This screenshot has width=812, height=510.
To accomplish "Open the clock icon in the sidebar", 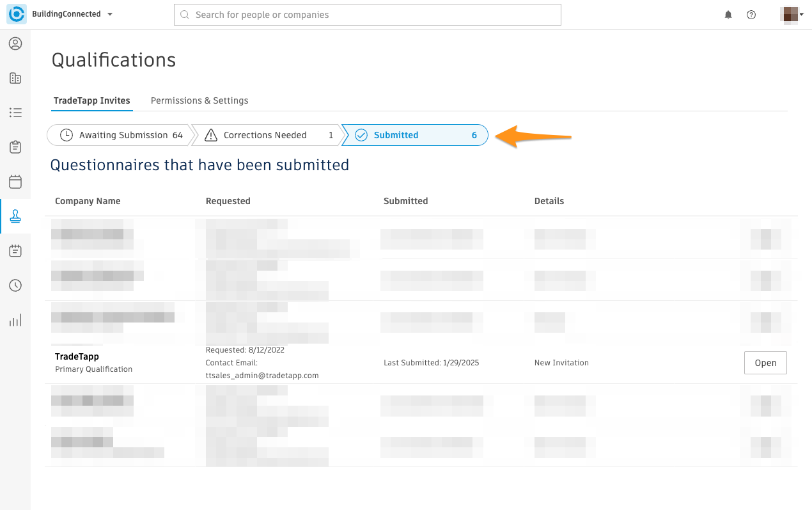I will [x=15, y=285].
